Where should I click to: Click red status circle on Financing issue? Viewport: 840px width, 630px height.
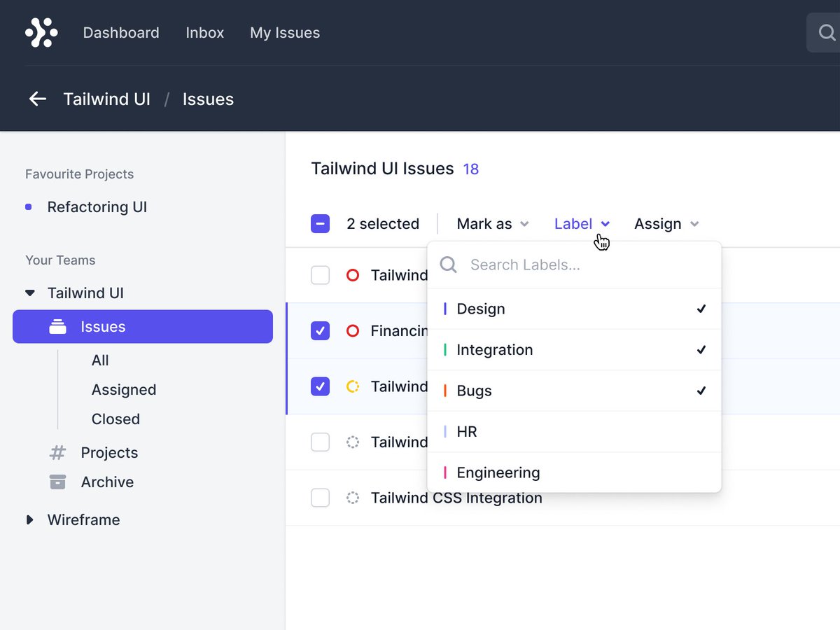click(x=353, y=330)
